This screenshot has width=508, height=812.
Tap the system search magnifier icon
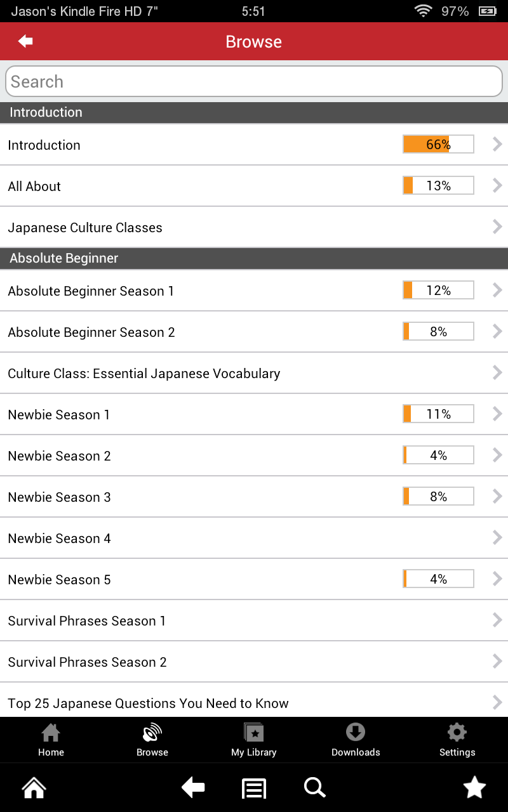coord(314,788)
